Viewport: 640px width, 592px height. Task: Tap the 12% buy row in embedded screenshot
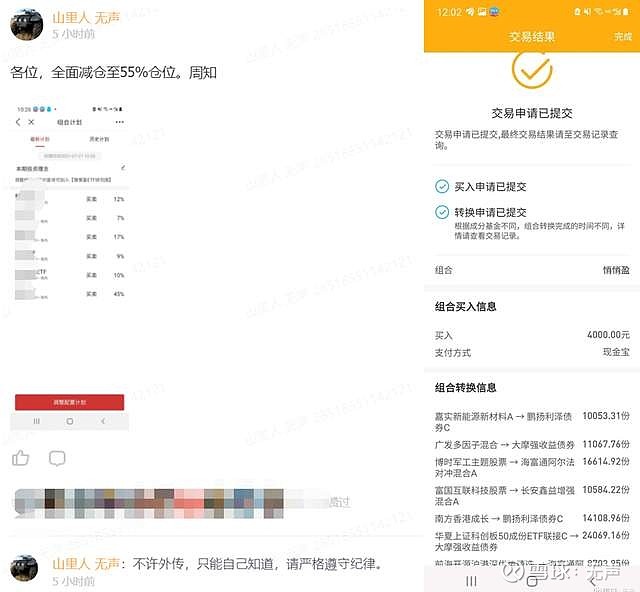point(69,199)
